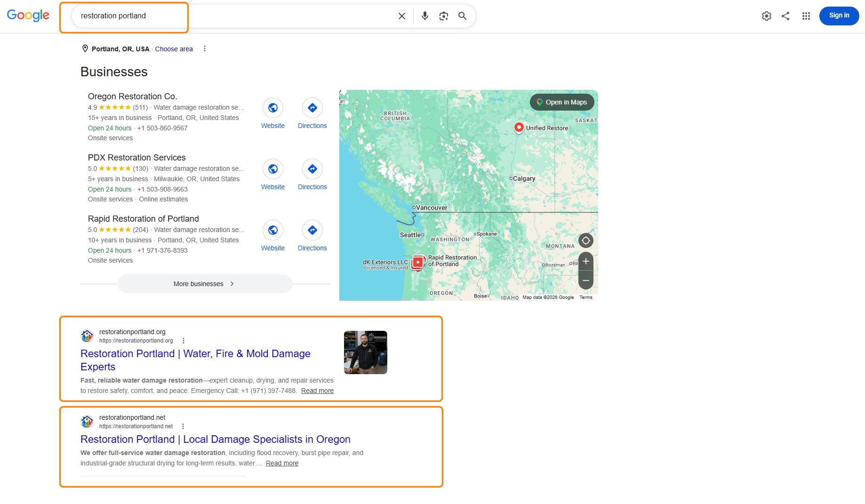Expand the More businesses button
This screenshot has width=865, height=504.
click(205, 284)
